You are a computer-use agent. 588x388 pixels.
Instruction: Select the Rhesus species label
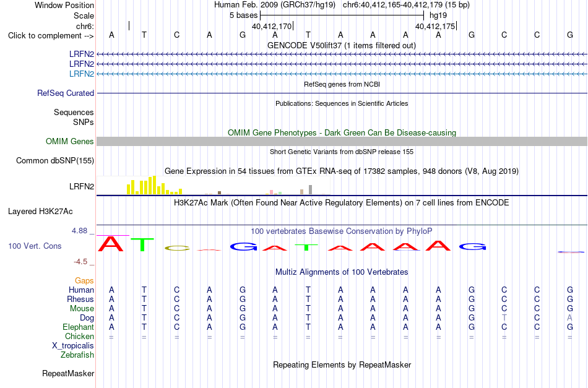pyautogui.click(x=80, y=299)
